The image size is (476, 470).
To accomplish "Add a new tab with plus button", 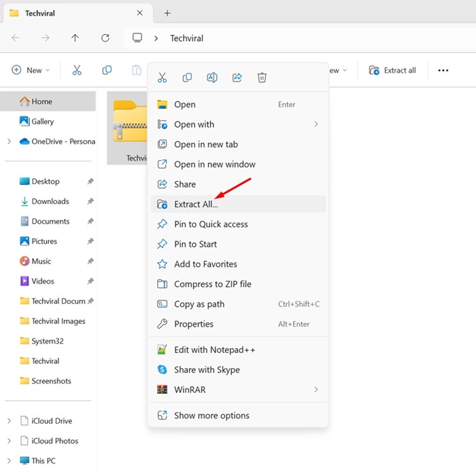I will pos(167,13).
